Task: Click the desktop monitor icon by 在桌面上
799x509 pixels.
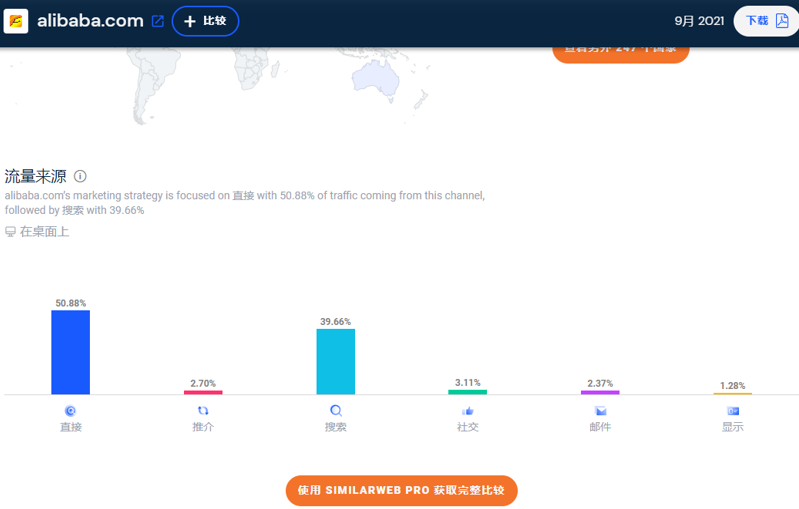Action: click(10, 232)
